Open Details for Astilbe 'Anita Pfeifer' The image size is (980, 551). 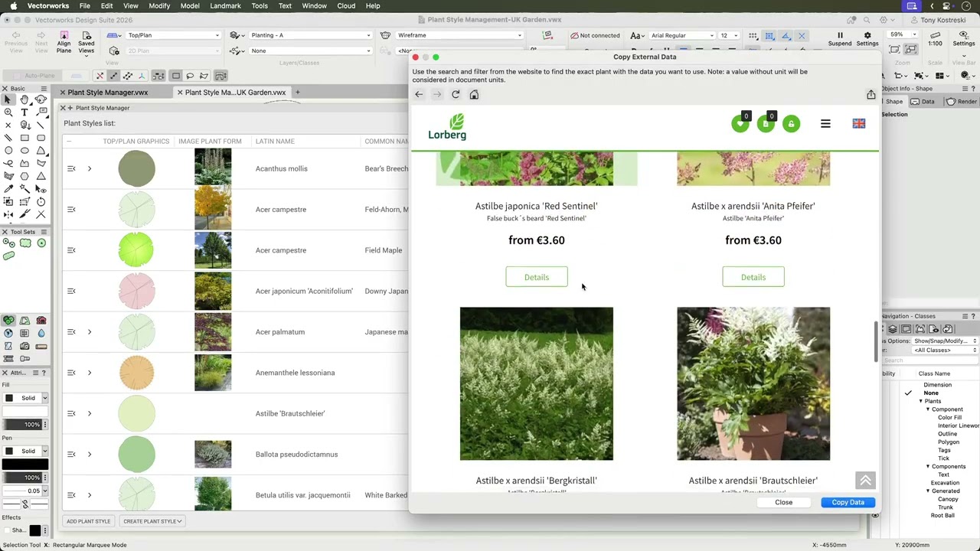tap(753, 277)
